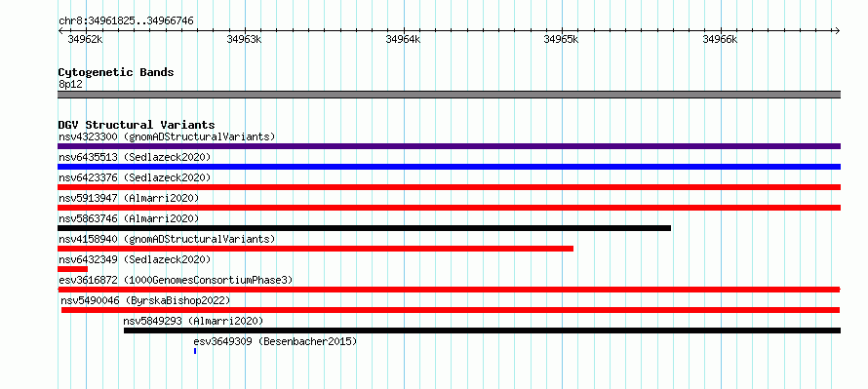The height and width of the screenshot is (389, 868).
Task: Open nsv5490046 (ByrskaBishop2022) label
Action: [145, 300]
